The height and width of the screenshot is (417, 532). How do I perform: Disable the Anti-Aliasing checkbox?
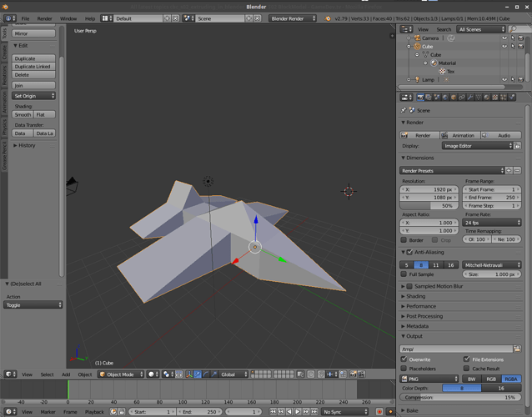point(409,252)
